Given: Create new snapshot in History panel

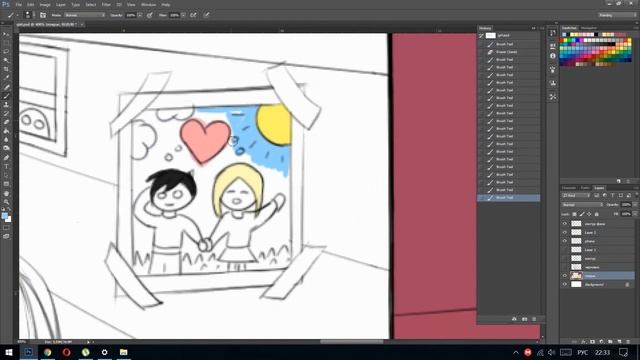Looking at the screenshot, I should 524,319.
